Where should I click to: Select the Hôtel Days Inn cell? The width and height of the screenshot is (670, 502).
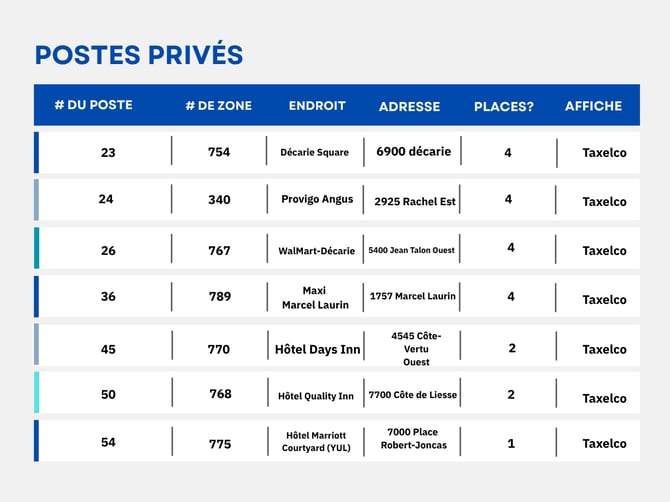317,349
